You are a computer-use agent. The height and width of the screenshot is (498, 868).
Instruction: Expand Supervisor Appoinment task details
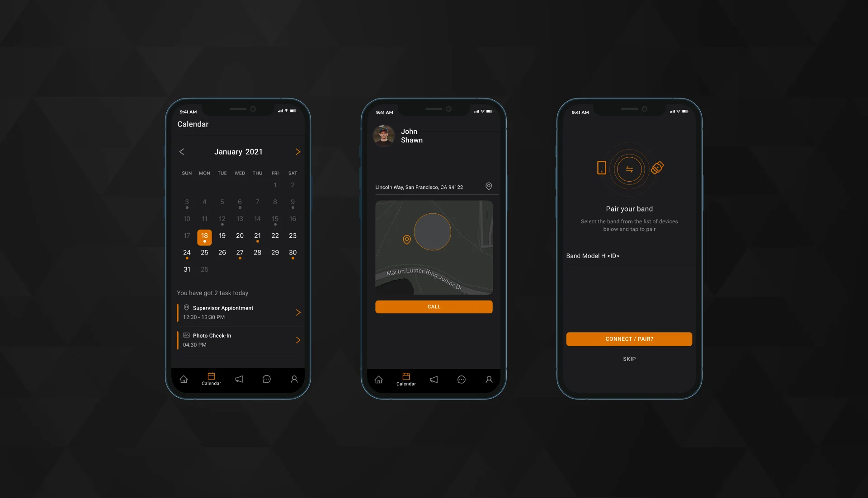[298, 312]
